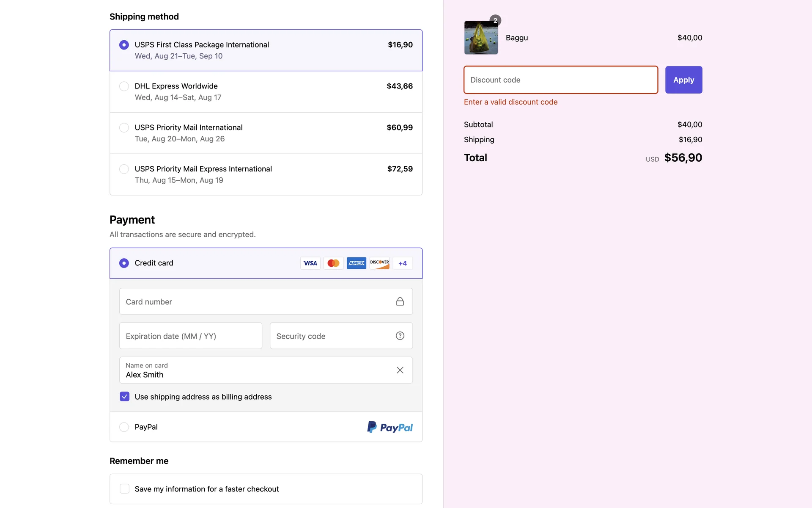The image size is (812, 508).
Task: Clear the name on card field
Action: tap(400, 370)
